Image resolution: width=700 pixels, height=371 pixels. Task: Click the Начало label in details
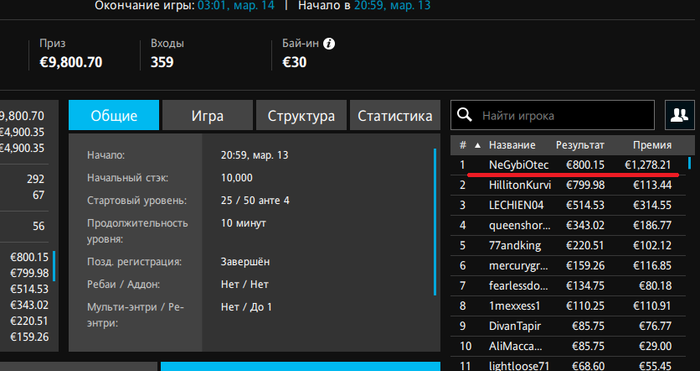[106, 155]
